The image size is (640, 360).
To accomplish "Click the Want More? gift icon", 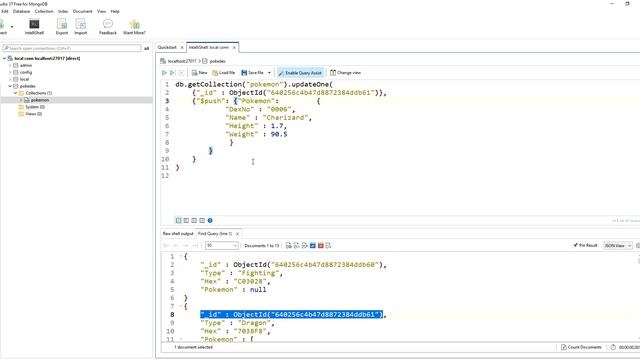I will pos(134,24).
